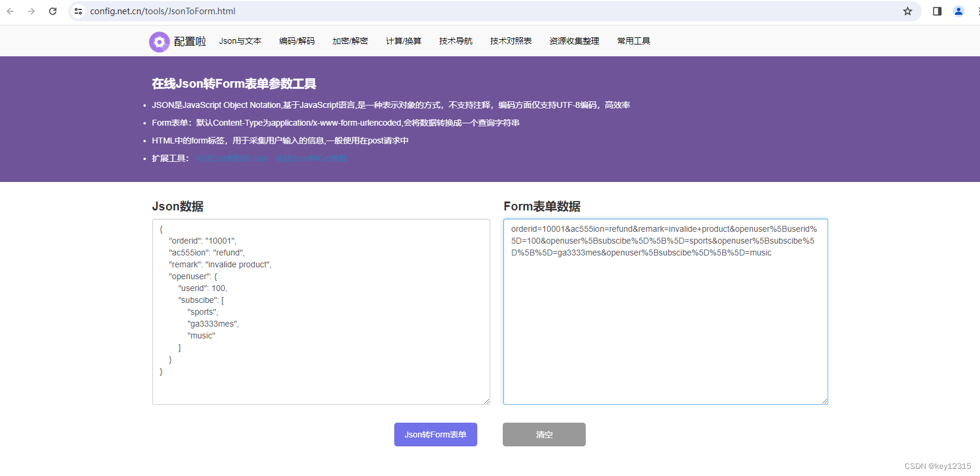Click the 清空 clear button
Screen dimensions: 980x476
point(544,435)
